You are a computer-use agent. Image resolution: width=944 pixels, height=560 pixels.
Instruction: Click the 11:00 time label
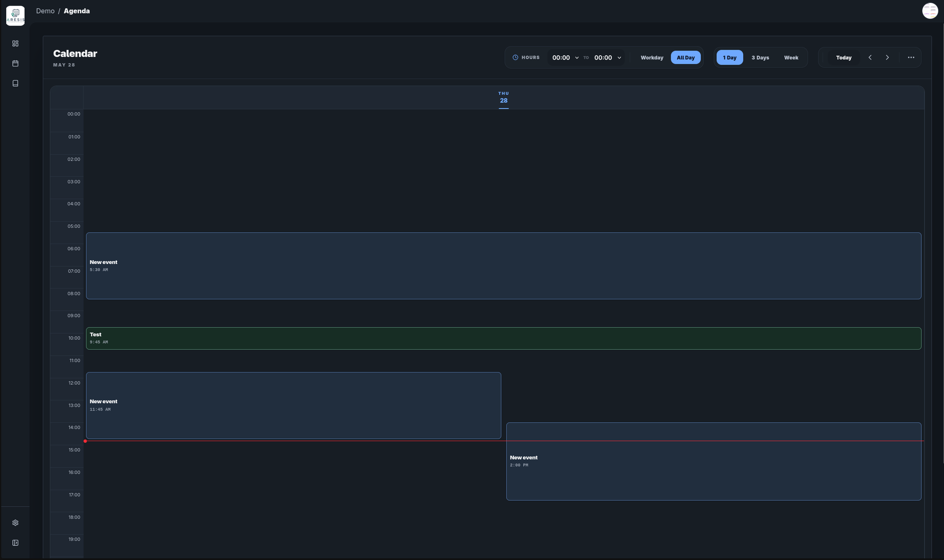[x=75, y=361]
